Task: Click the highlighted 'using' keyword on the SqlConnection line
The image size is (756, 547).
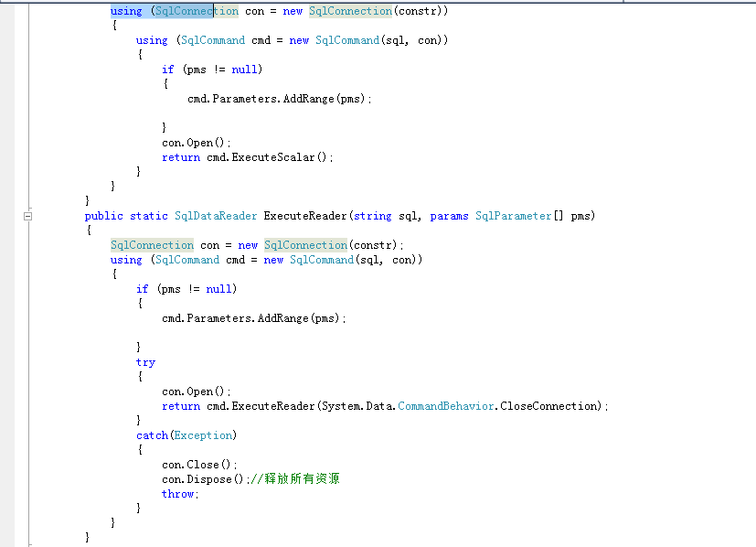Action: [x=126, y=11]
